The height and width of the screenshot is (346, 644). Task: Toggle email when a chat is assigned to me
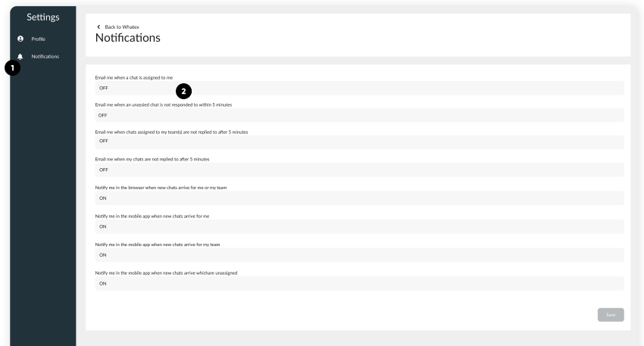point(356,89)
